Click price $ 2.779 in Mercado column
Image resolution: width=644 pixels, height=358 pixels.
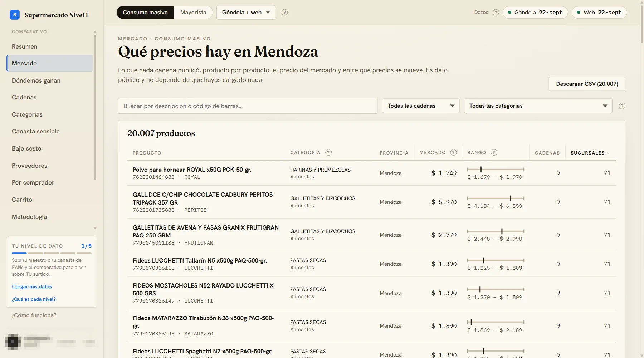tap(444, 235)
